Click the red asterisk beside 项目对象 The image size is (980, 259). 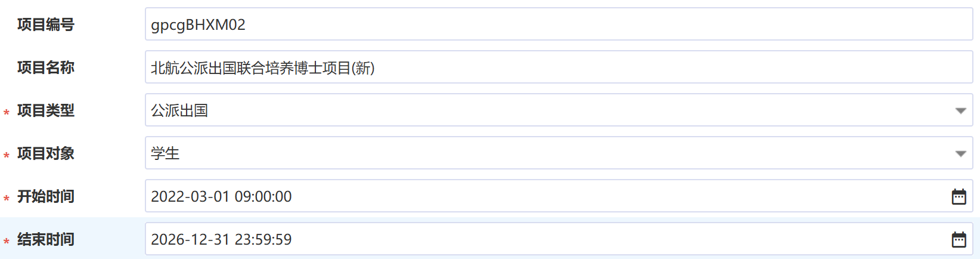[7, 155]
